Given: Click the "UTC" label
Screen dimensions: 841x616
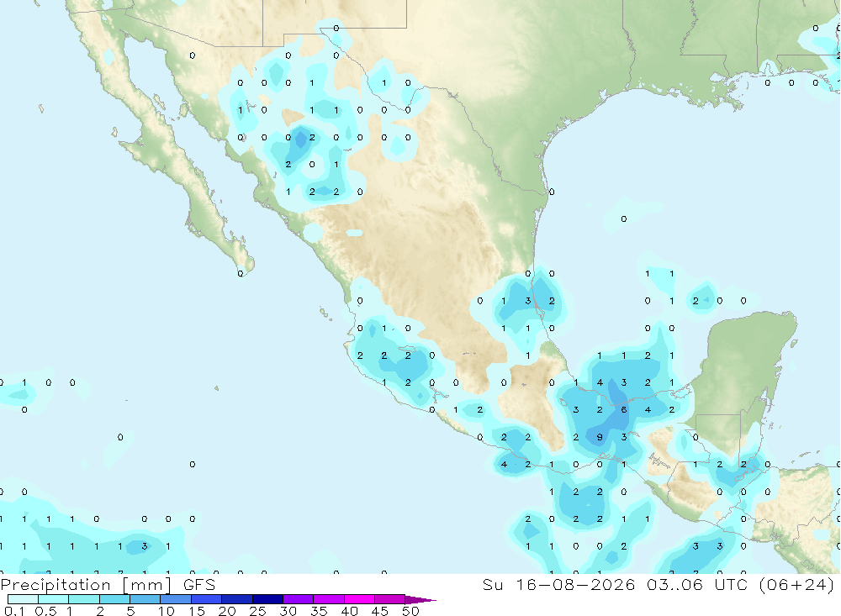Looking at the screenshot, I should click(731, 585).
